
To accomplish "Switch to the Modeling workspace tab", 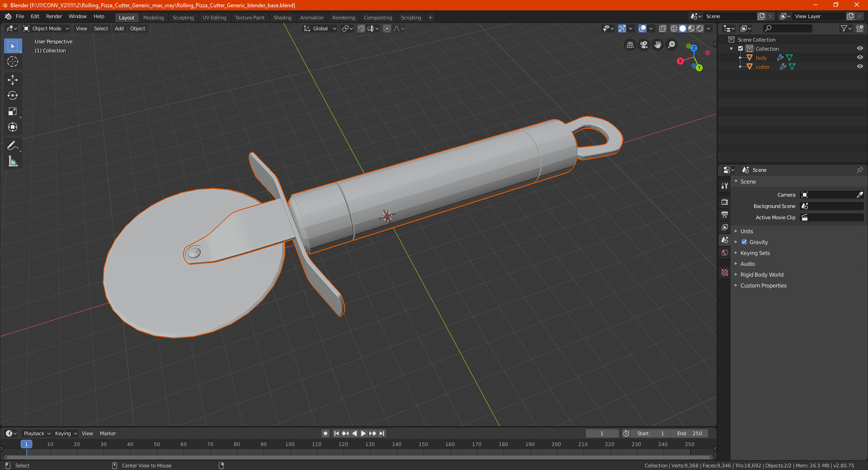I will (x=153, y=18).
